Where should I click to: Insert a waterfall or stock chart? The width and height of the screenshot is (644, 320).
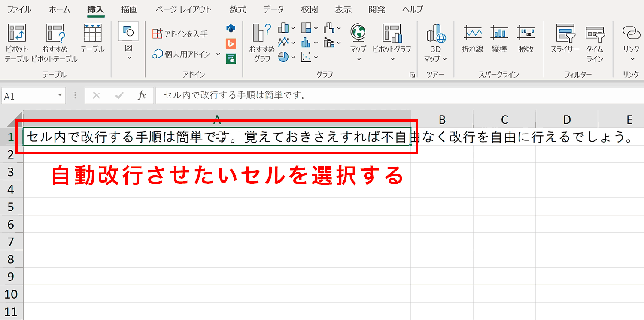click(329, 28)
